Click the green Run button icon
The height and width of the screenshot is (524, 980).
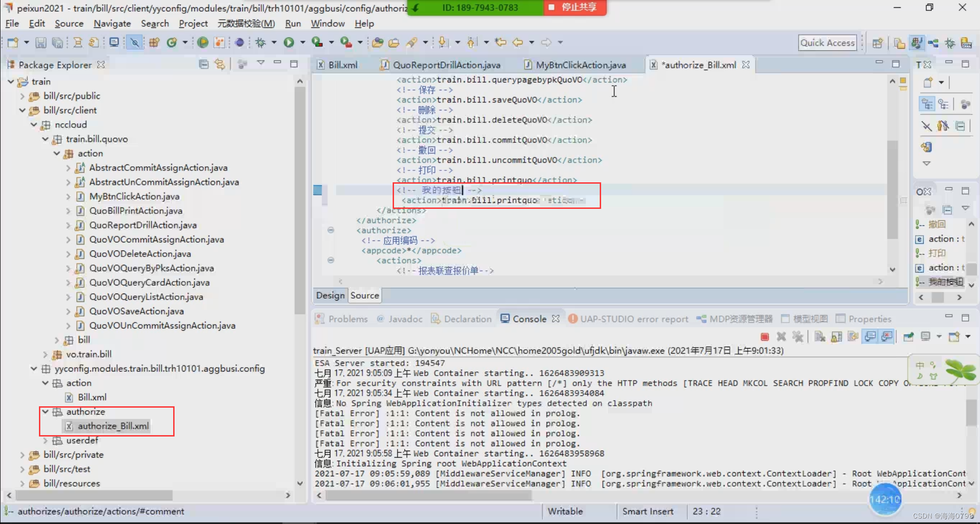tap(289, 43)
